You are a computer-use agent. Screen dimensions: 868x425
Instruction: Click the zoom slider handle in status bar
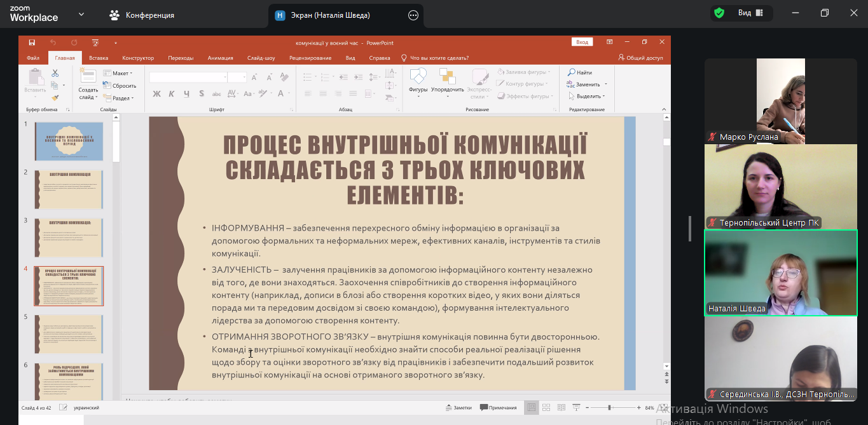[x=609, y=407]
